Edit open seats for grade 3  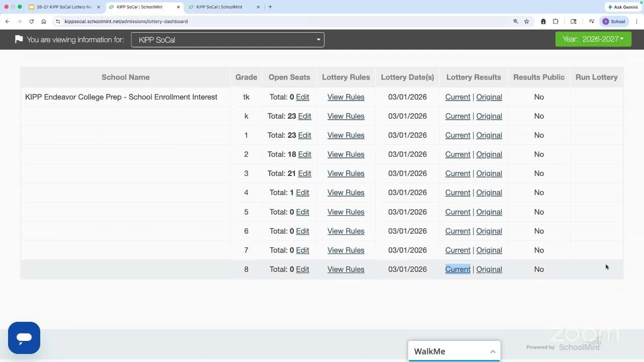304,173
